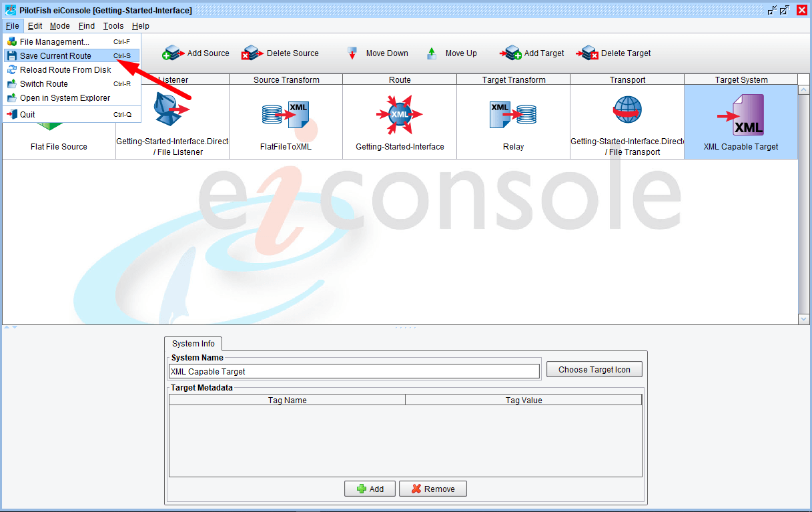This screenshot has width=812, height=512.
Task: Select Reload Route From Disk menu entry
Action: point(65,70)
